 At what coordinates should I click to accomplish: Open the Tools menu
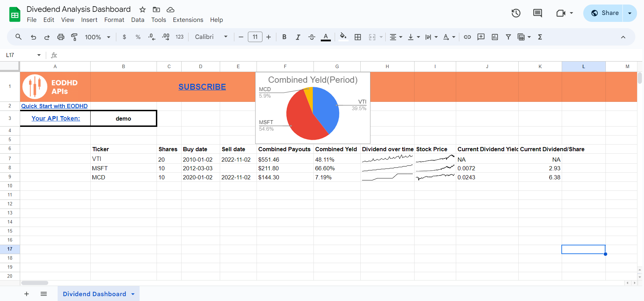click(159, 20)
